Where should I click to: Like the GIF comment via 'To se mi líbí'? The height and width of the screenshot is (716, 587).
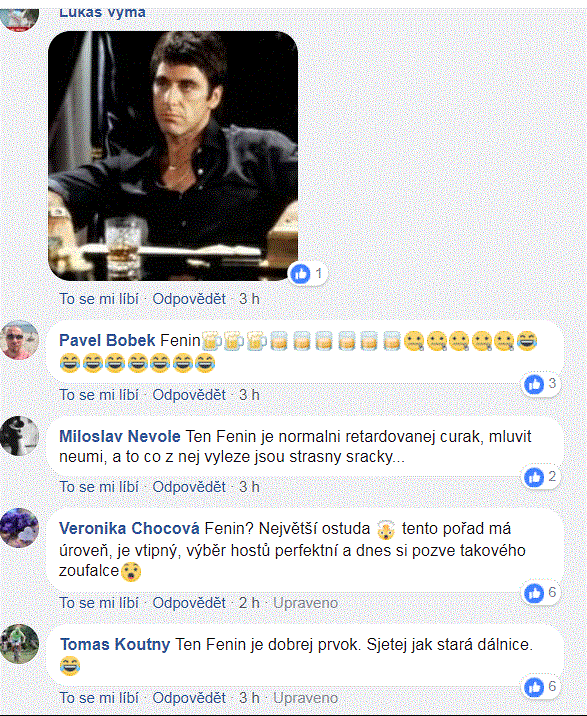coord(99,299)
